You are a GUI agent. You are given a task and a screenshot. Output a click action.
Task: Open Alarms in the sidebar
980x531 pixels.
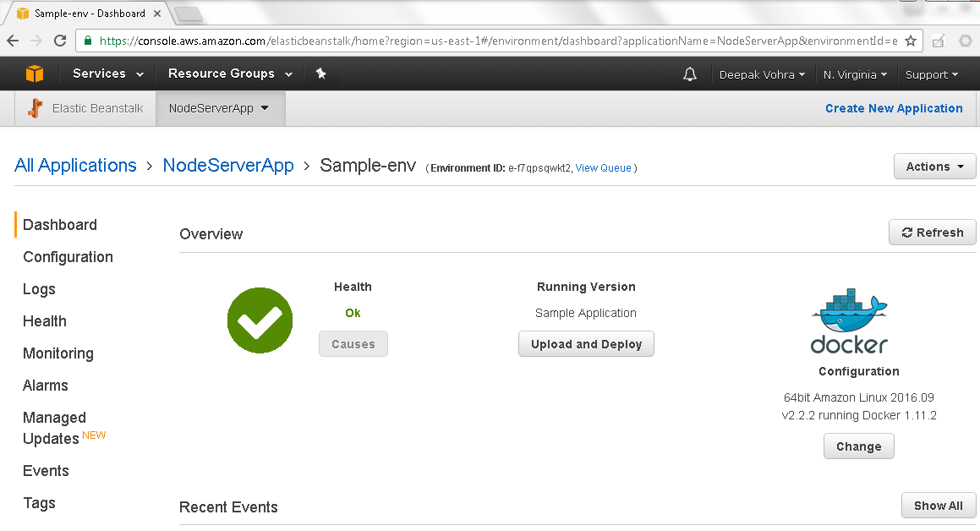coord(46,386)
